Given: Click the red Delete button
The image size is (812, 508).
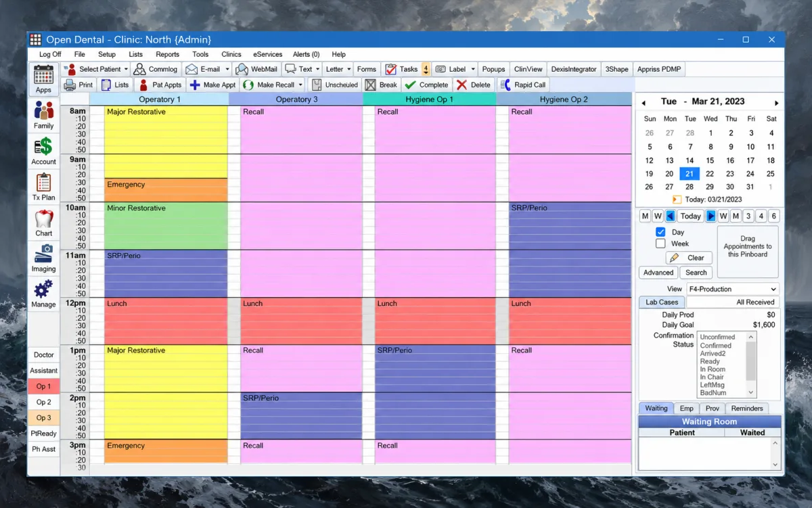Looking at the screenshot, I should coord(474,85).
